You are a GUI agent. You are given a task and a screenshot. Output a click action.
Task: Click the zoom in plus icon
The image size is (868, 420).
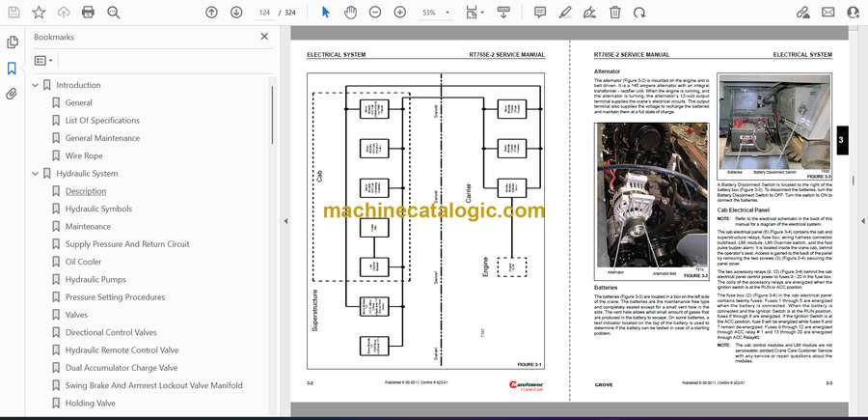[x=397, y=13]
